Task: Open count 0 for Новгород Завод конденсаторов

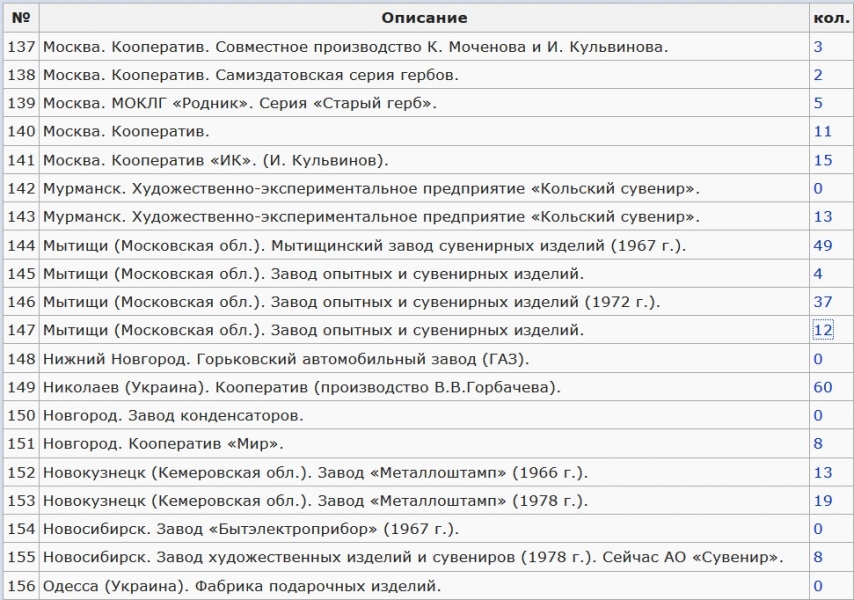Action: point(818,415)
